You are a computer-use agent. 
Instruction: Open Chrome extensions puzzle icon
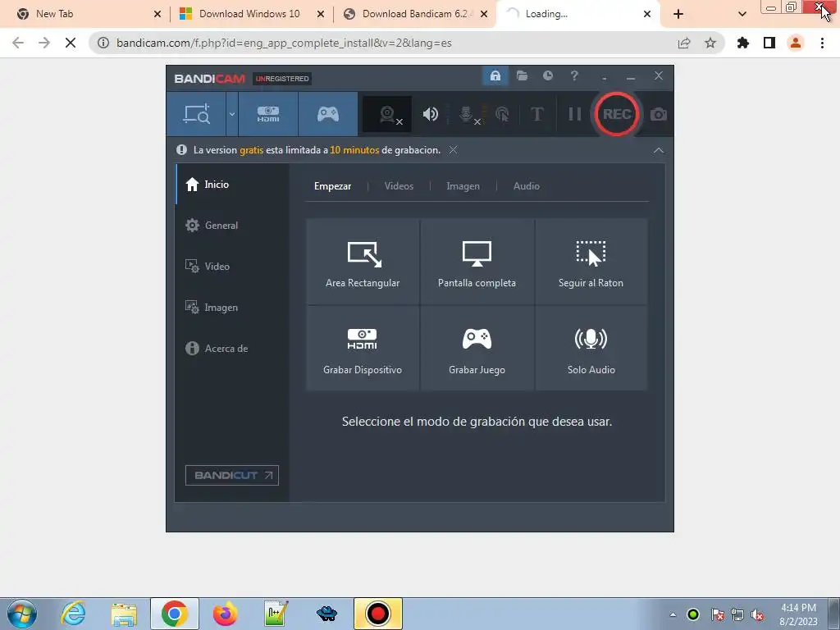point(743,43)
